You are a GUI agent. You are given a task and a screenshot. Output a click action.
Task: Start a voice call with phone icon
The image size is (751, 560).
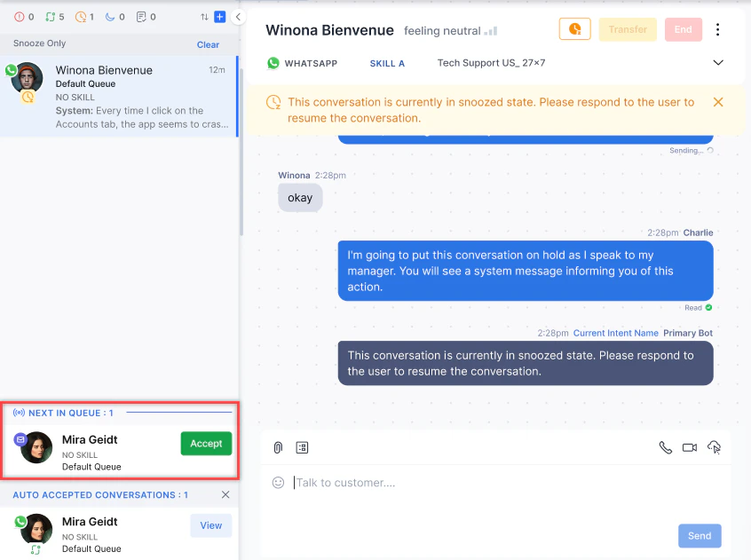pyautogui.click(x=665, y=447)
